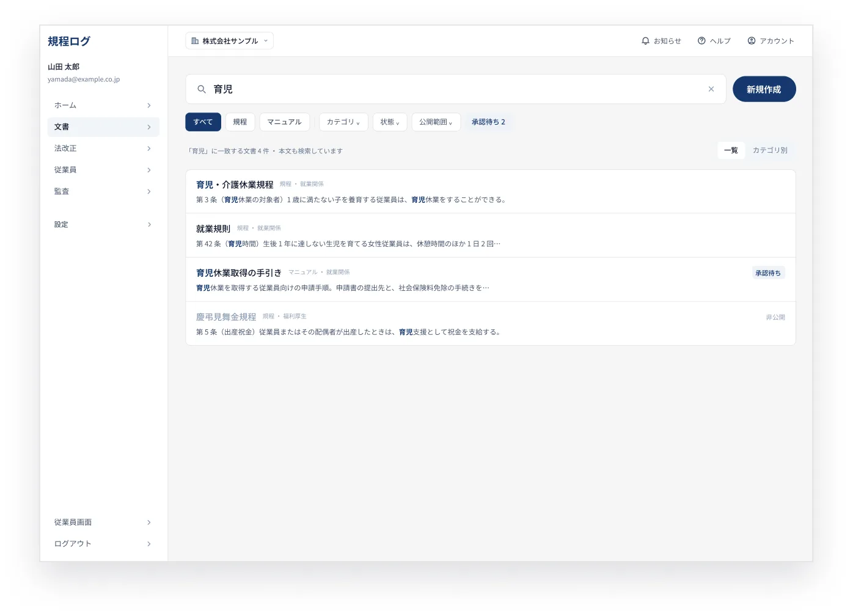
Task: Expand the ホーム chevron in sidebar
Action: click(149, 106)
